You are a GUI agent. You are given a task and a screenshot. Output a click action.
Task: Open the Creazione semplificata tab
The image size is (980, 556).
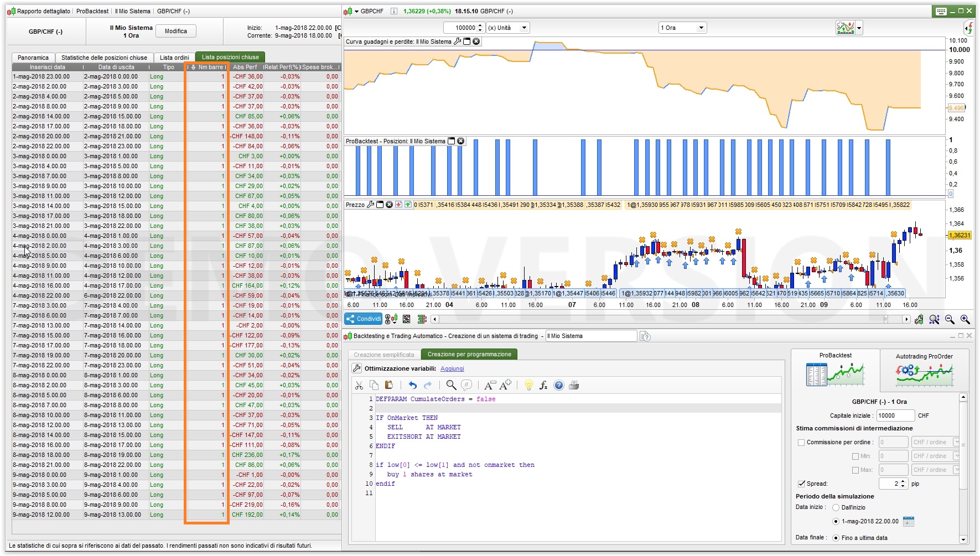pyautogui.click(x=383, y=355)
